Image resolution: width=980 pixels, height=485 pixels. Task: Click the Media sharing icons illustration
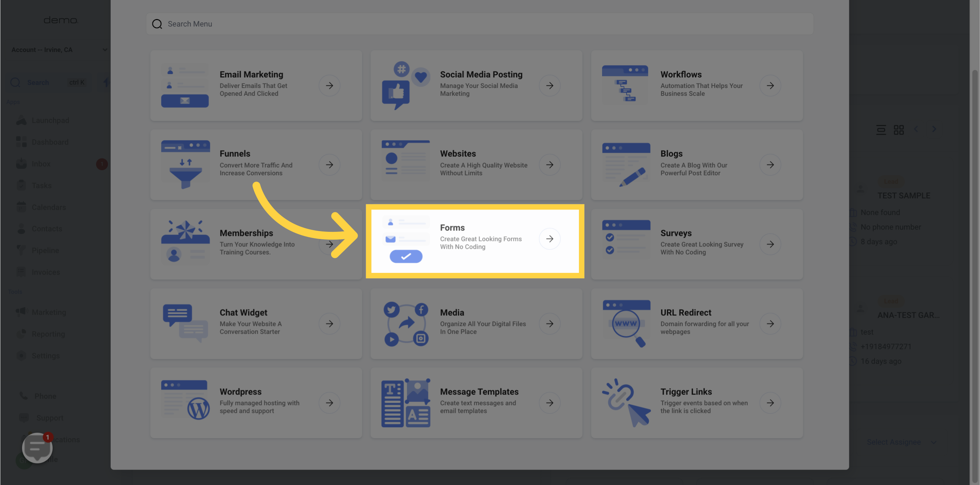point(406,324)
